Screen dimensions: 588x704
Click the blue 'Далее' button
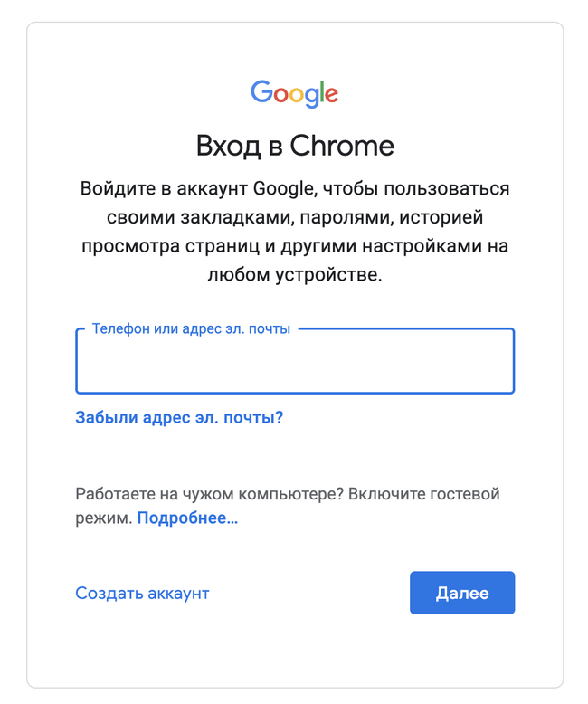coord(462,593)
